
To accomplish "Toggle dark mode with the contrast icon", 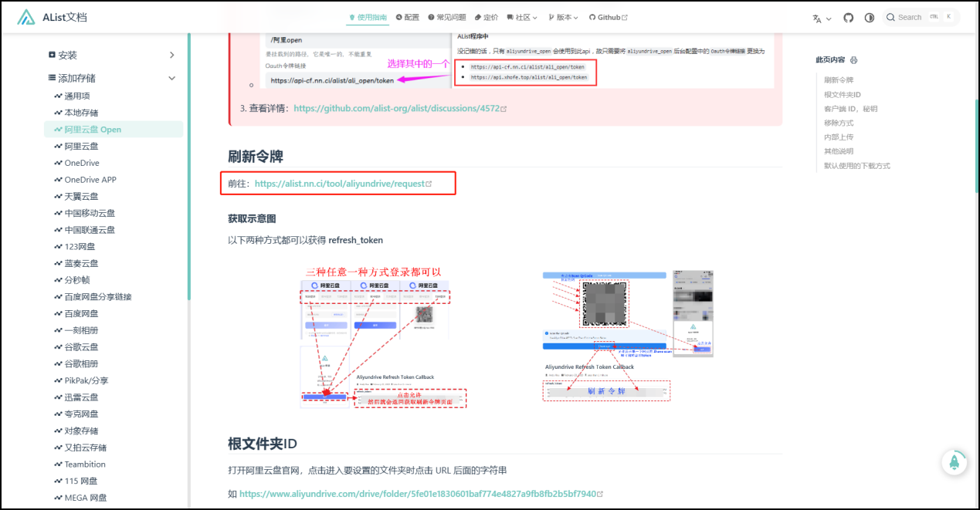I will pos(870,17).
